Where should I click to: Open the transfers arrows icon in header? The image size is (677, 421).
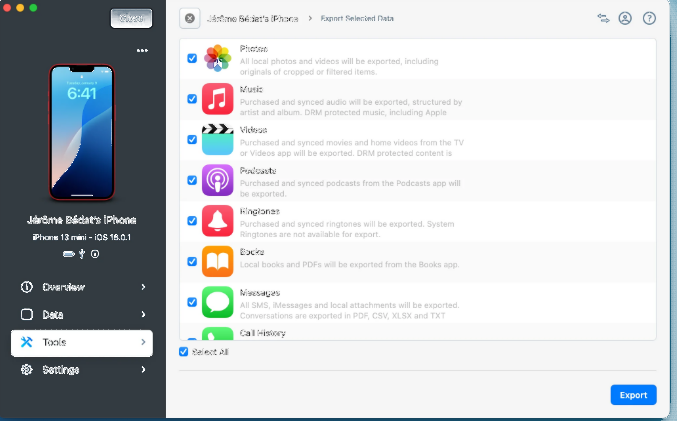(x=603, y=18)
